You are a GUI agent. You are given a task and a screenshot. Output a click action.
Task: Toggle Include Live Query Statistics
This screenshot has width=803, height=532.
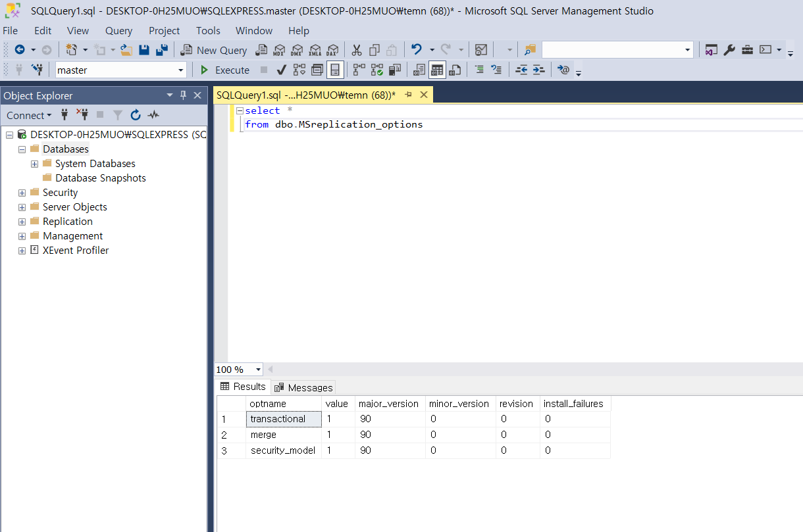point(377,70)
